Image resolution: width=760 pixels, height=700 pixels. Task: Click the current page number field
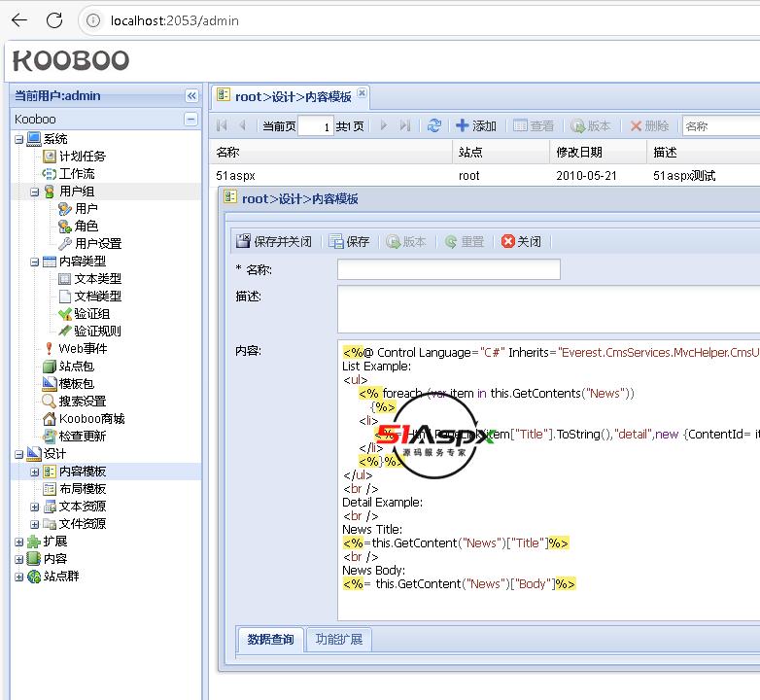(316, 126)
